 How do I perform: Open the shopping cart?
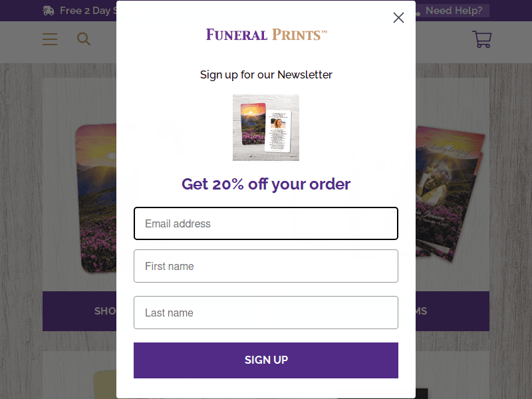click(x=481, y=40)
